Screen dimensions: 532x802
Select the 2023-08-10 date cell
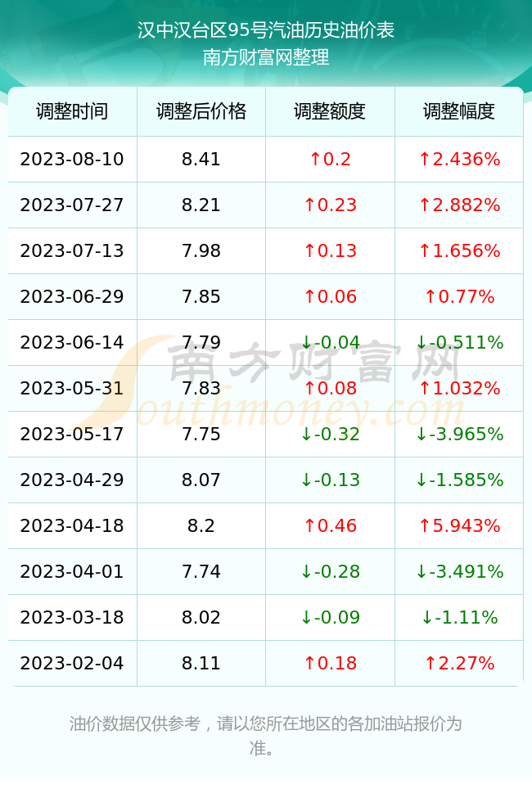[x=72, y=159]
